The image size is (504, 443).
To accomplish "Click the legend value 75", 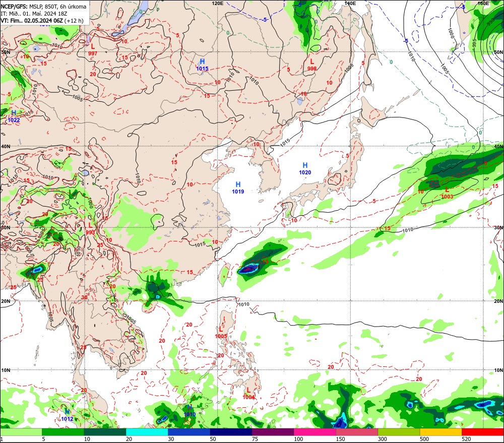I will (255, 439).
